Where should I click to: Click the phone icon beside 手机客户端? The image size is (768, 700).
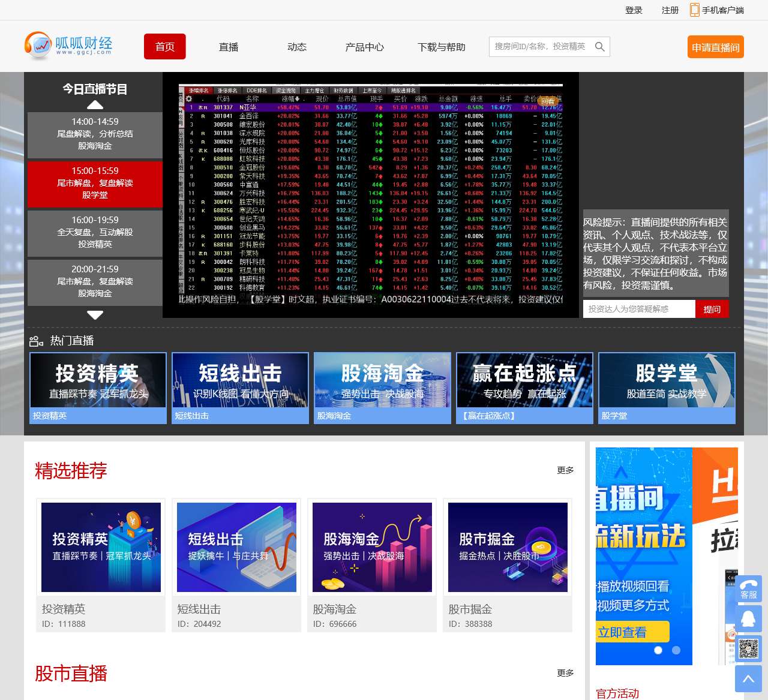tap(694, 10)
